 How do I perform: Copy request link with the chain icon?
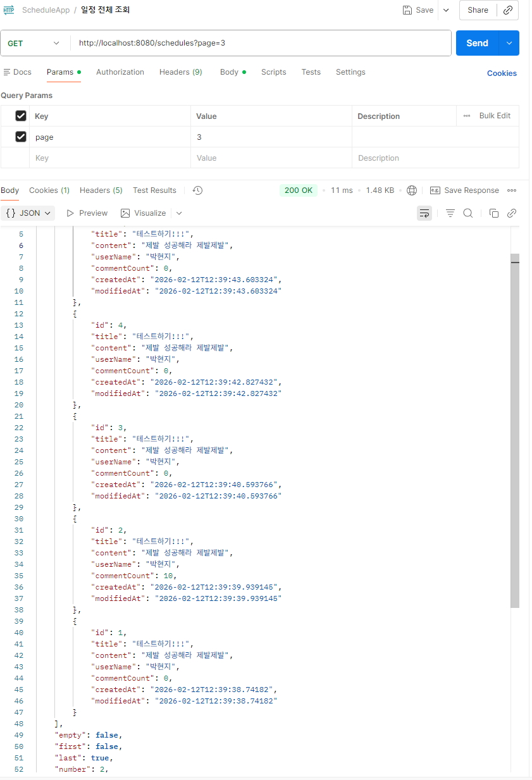click(x=508, y=10)
